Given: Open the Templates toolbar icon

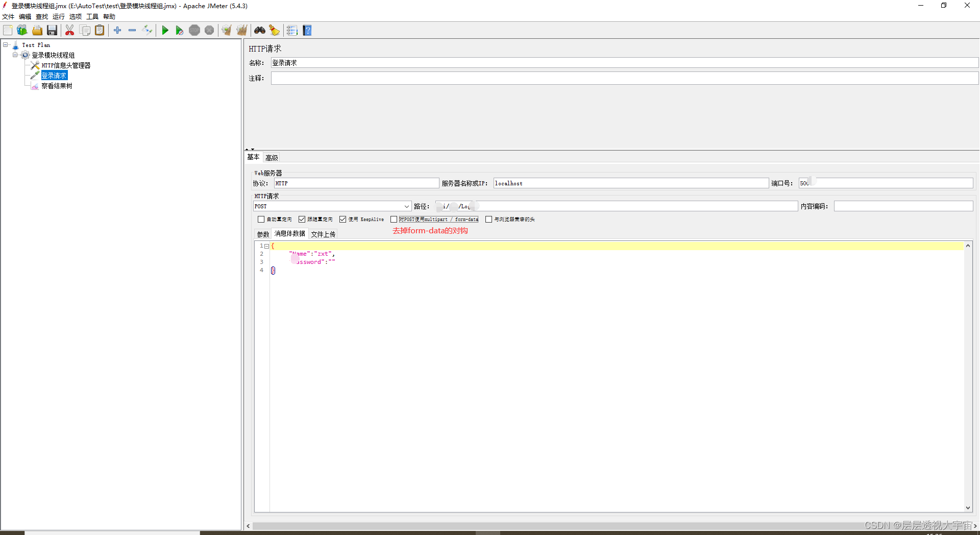Looking at the screenshot, I should click(22, 31).
